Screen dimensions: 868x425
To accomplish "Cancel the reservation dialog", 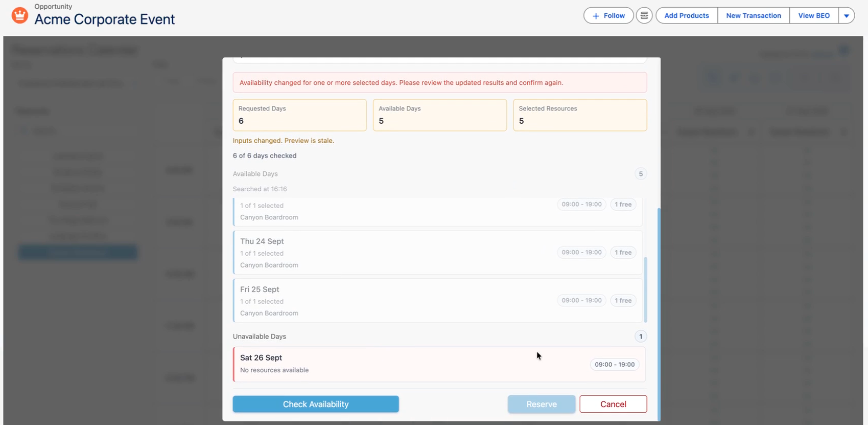I will [613, 404].
